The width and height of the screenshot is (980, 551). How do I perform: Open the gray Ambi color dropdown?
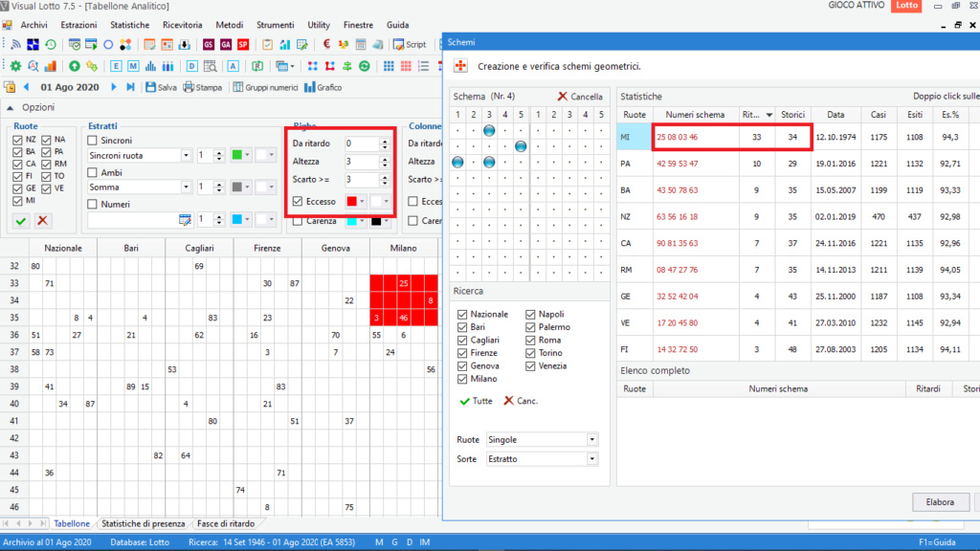[241, 187]
